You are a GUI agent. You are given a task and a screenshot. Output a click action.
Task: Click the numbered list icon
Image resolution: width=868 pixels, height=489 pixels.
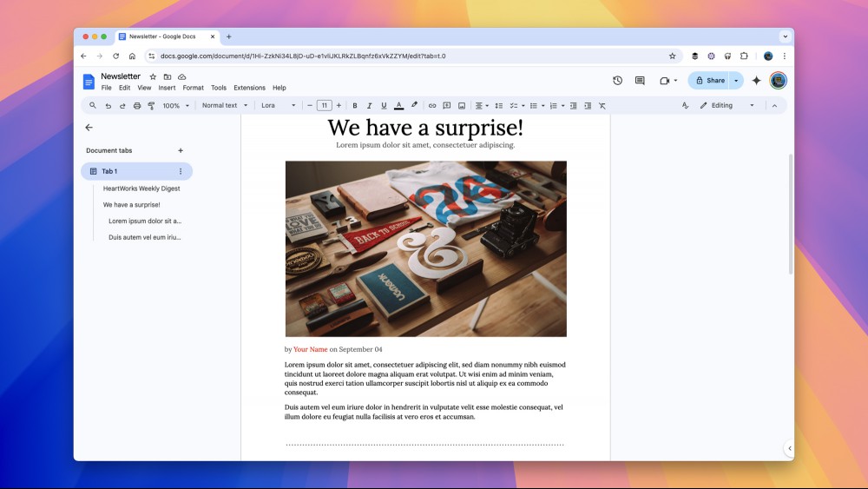553,106
